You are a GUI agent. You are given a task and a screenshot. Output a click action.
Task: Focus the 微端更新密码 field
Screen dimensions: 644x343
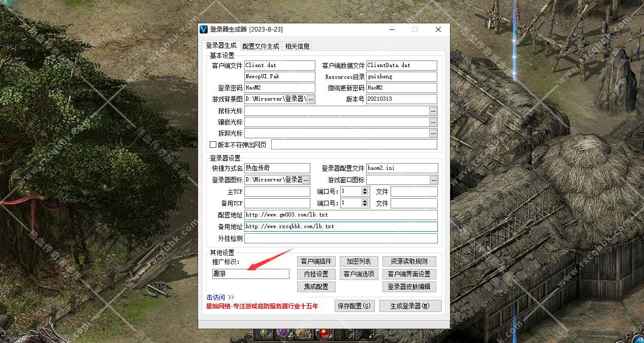point(402,88)
